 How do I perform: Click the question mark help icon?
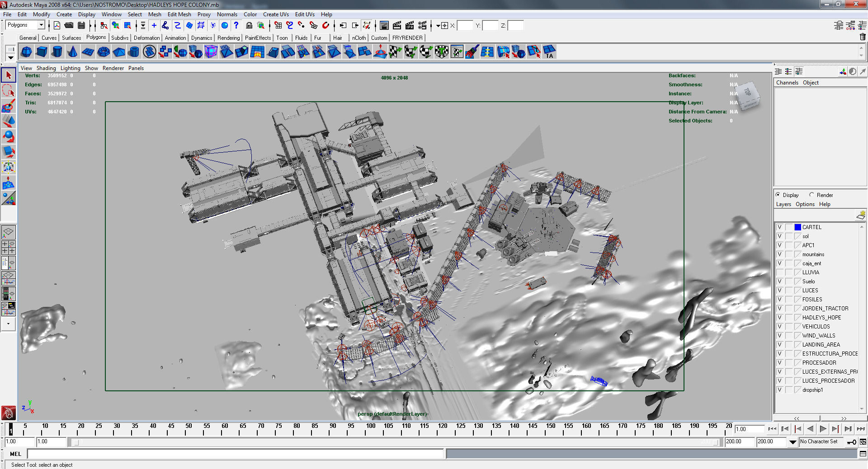pyautogui.click(x=236, y=25)
